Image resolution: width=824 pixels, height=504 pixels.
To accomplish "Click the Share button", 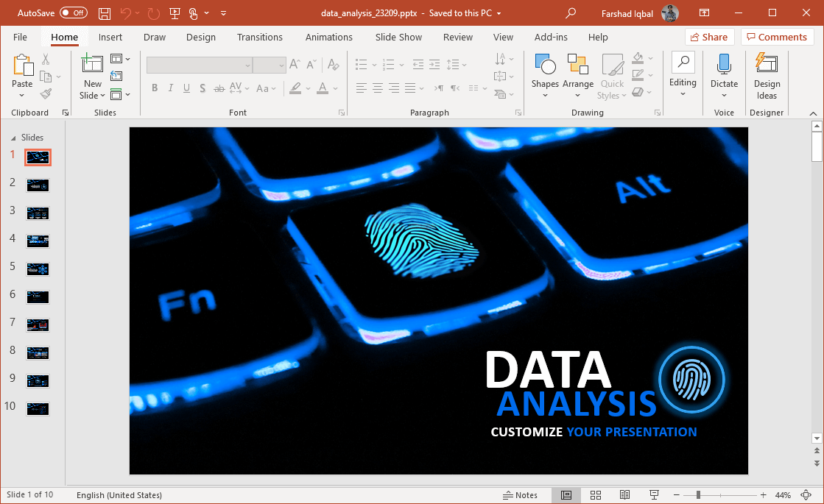I will [709, 37].
